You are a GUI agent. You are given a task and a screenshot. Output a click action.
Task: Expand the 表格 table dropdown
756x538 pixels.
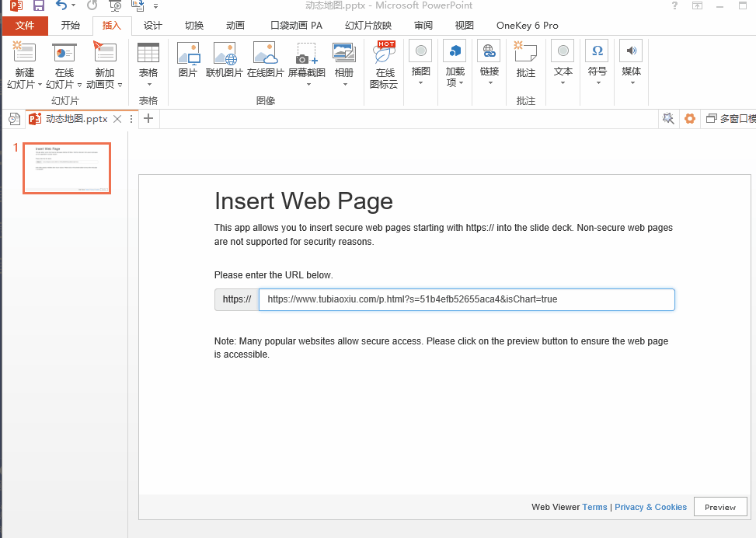148,84
